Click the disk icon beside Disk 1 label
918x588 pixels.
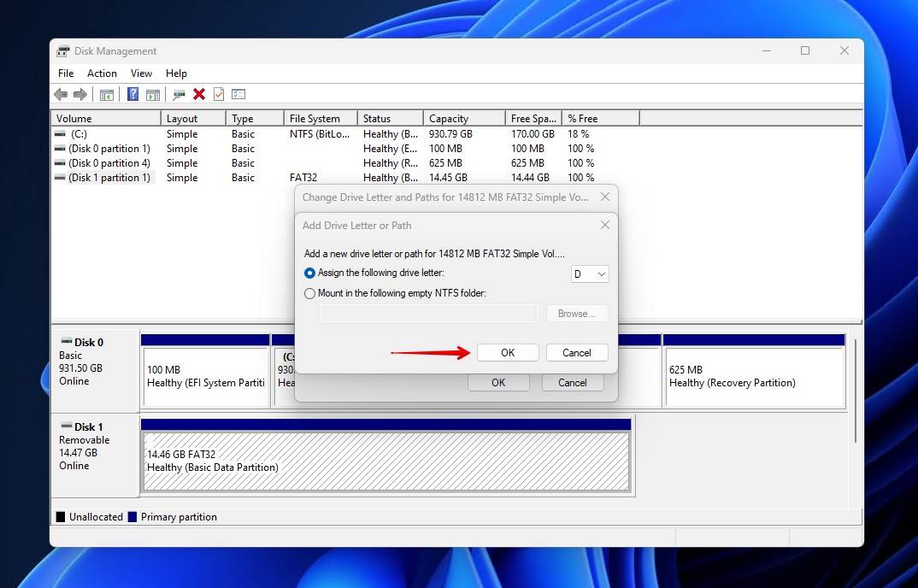pos(66,426)
